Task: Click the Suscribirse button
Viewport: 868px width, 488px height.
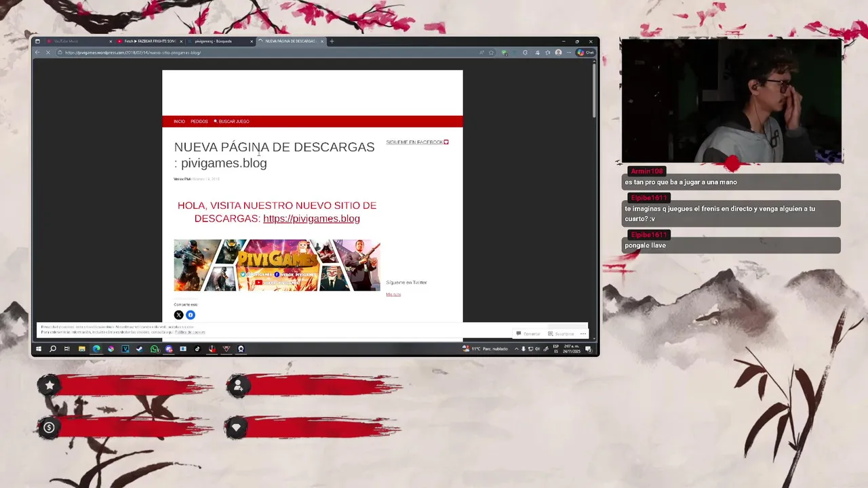Action: [561, 333]
